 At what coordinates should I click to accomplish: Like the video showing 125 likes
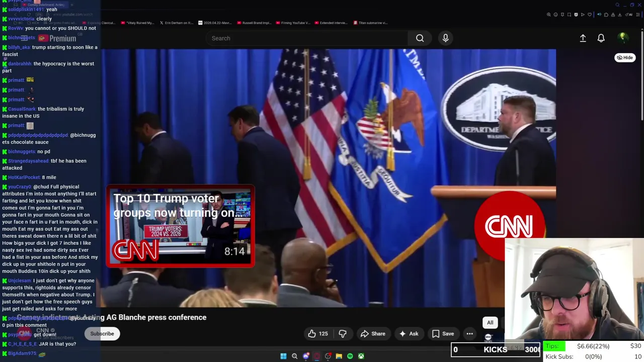(318, 334)
